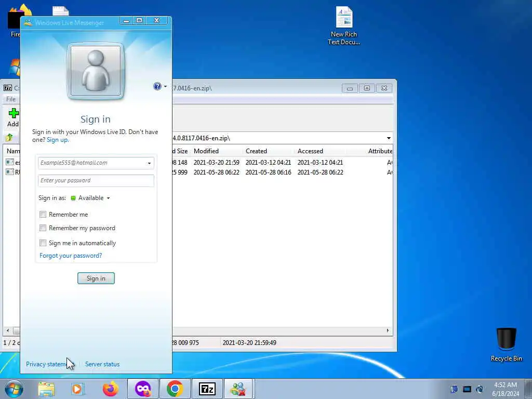This screenshot has width=532, height=399.
Task: Expand the 7-Zip address path dropdown
Action: pyautogui.click(x=389, y=138)
